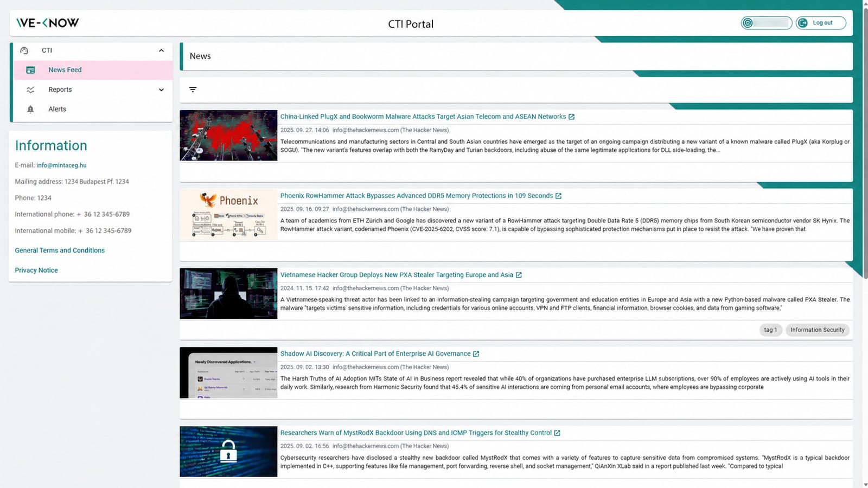Click the '2025. 09. 27. 14:06' date text
The height and width of the screenshot is (488, 868).
tap(304, 130)
